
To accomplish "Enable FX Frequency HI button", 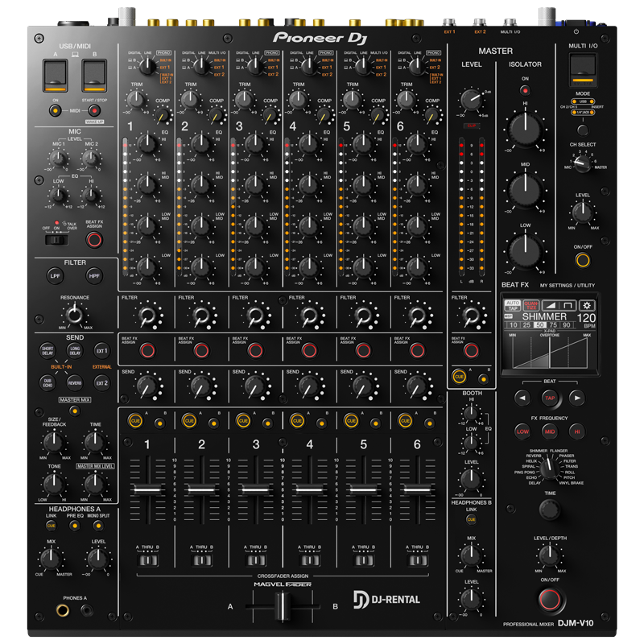I will click(x=576, y=431).
